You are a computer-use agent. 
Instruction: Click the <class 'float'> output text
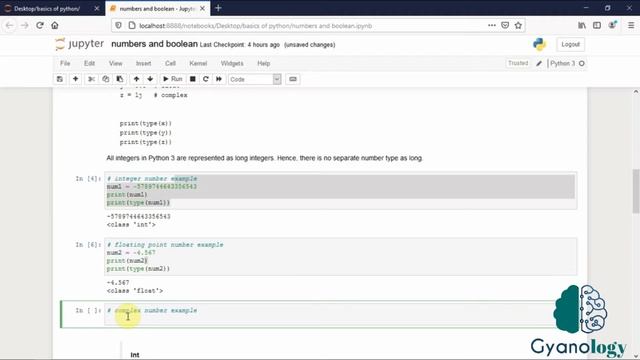click(135, 291)
